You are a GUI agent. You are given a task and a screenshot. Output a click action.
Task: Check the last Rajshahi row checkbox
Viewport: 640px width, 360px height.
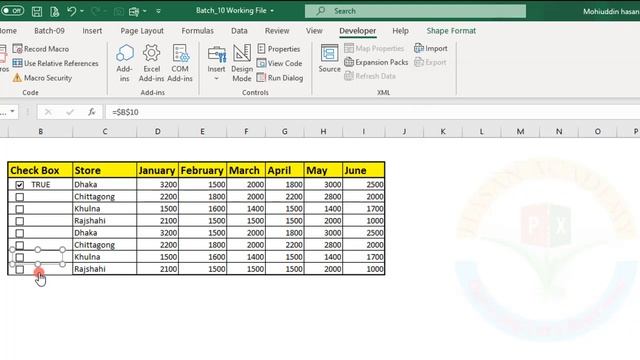[20, 269]
